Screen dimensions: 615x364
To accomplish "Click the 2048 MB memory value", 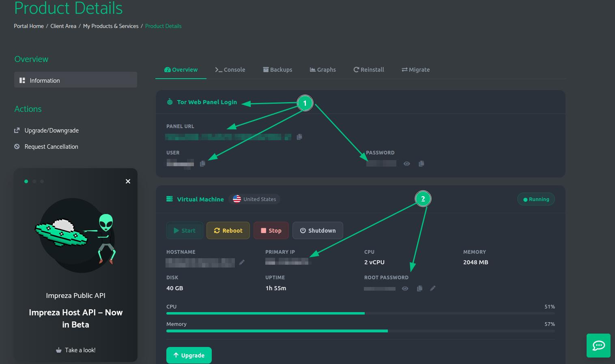I will point(476,262).
